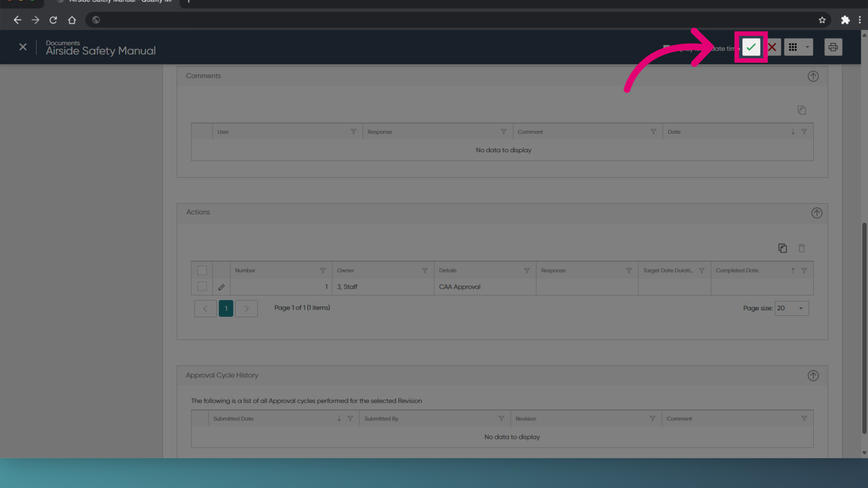Filter the Actions Number column
Viewport: 868px width, 488px height.
click(x=323, y=270)
